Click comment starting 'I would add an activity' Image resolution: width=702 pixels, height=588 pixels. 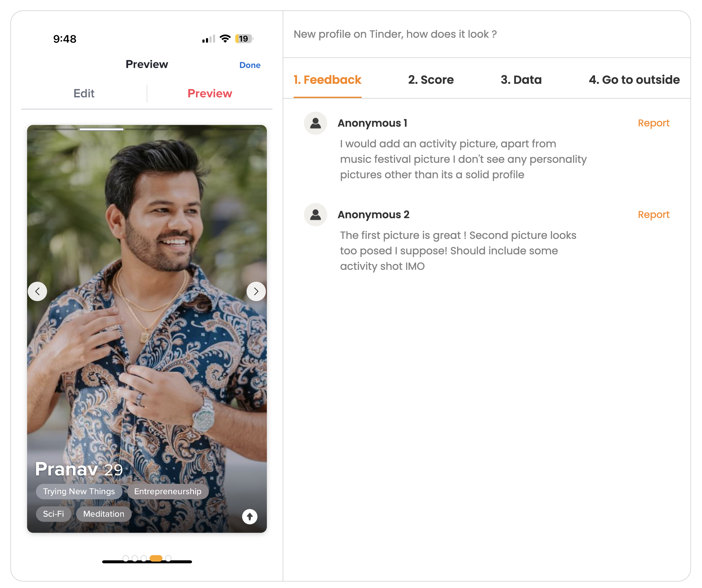coord(463,160)
